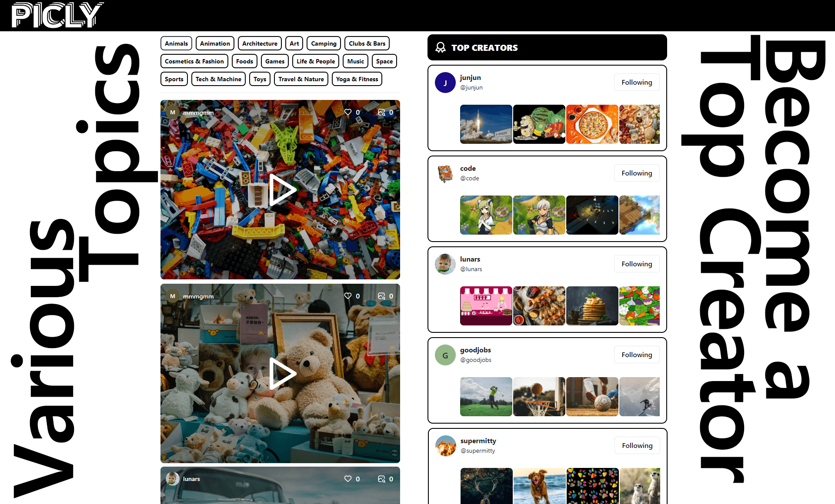Click goodjobs green G avatar
The image size is (835, 504).
point(445,355)
